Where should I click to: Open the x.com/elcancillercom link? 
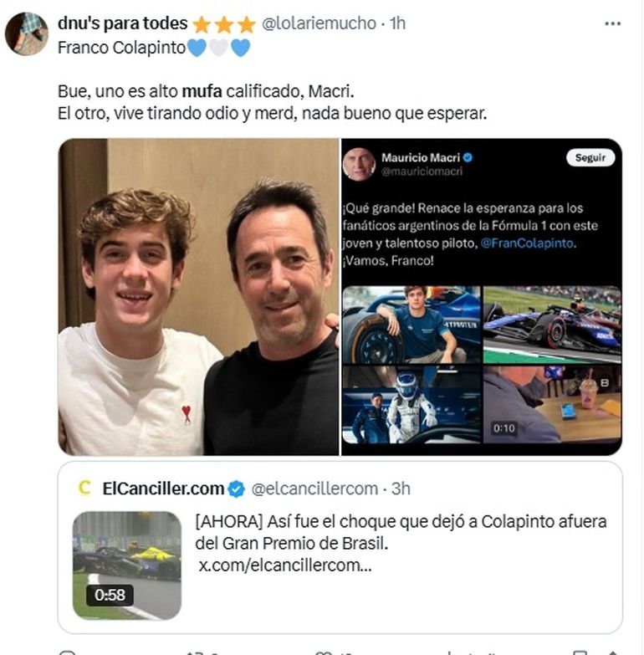point(284,565)
